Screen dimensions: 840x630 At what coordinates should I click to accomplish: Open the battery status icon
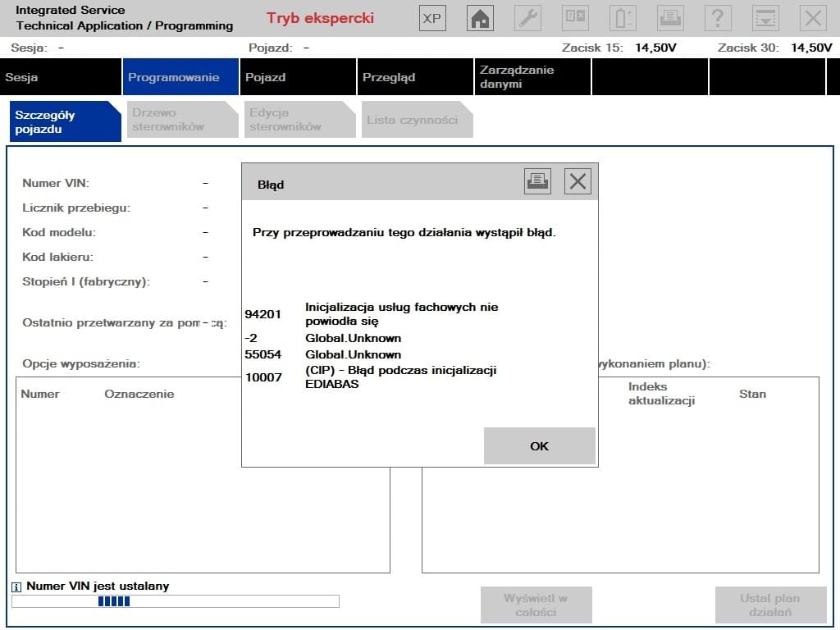pyautogui.click(x=623, y=18)
